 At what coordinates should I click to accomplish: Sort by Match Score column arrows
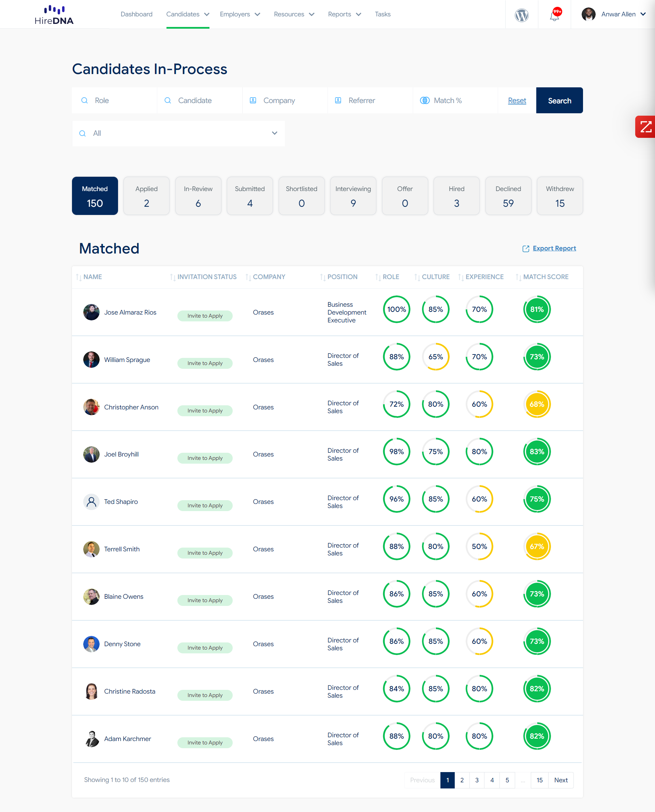tap(519, 277)
